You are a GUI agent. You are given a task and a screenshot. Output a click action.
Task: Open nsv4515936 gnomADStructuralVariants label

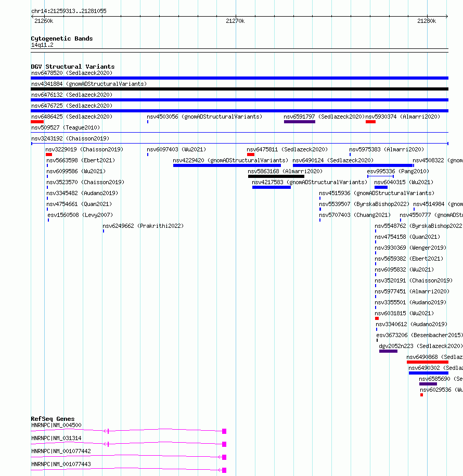tap(377, 193)
